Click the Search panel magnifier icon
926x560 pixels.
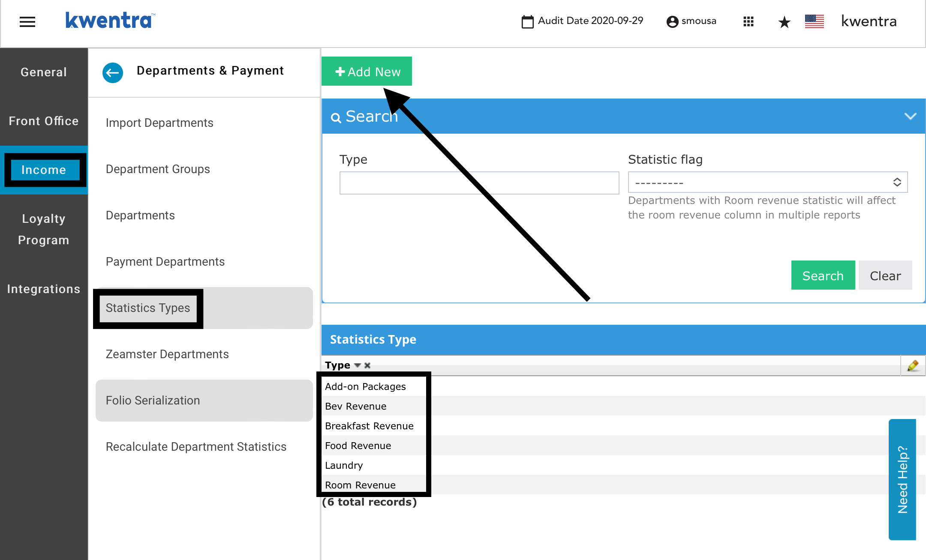(336, 117)
